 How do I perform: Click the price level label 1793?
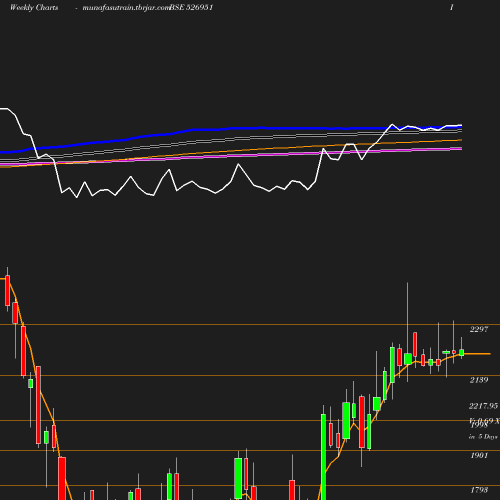pos(479,490)
